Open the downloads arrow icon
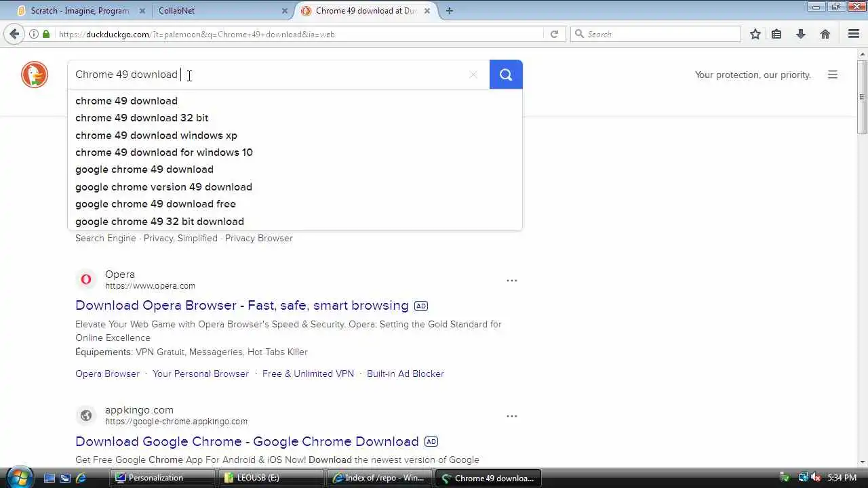Screen dimensions: 868x488 click(801, 34)
